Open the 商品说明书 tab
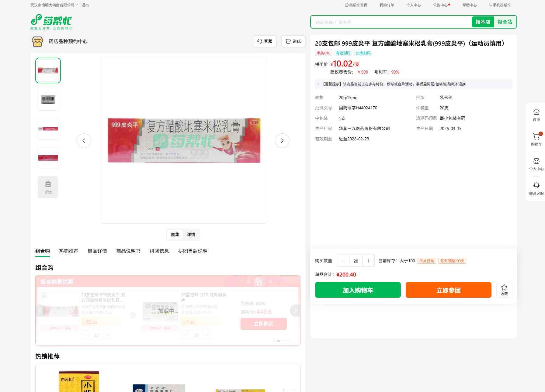545x392 pixels. tap(128, 251)
